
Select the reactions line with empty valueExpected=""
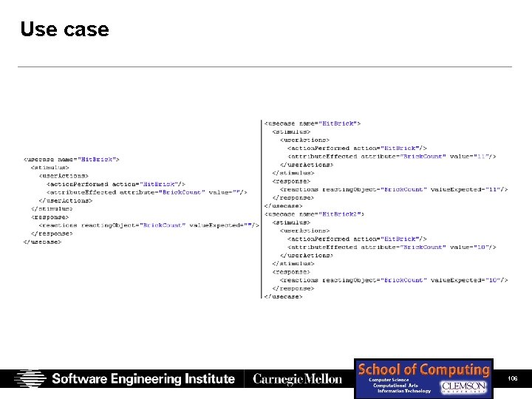[149, 225]
